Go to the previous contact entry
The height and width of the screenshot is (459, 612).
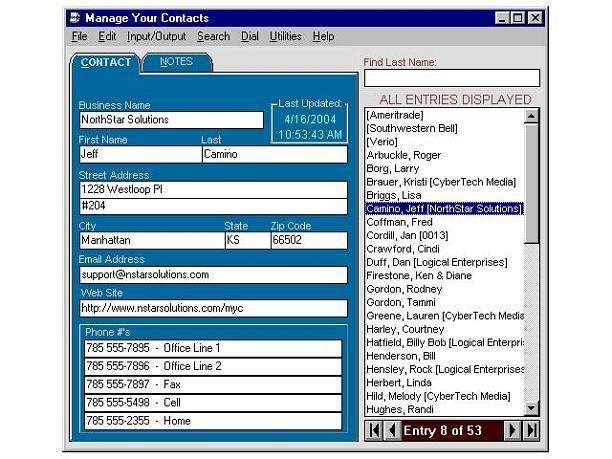(x=391, y=430)
